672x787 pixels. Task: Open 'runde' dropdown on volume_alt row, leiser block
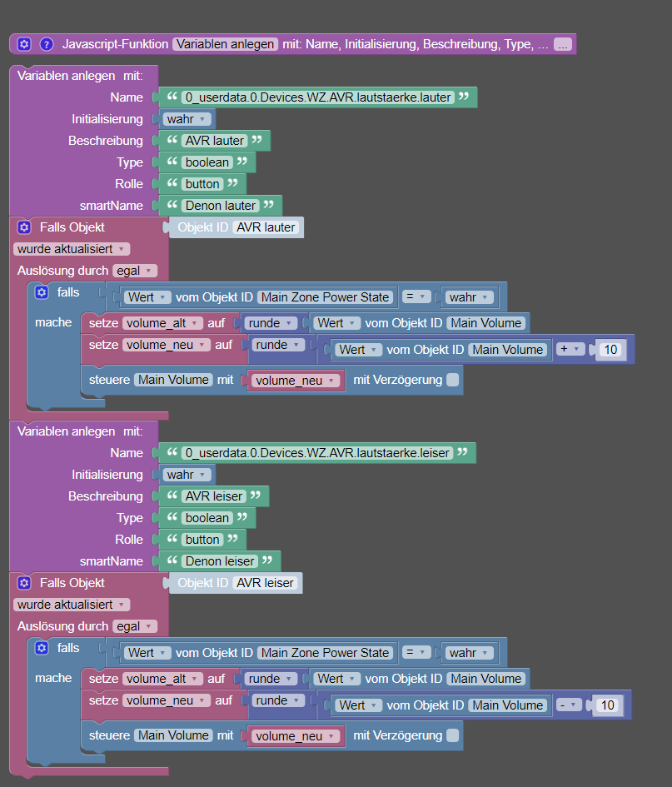tap(271, 679)
